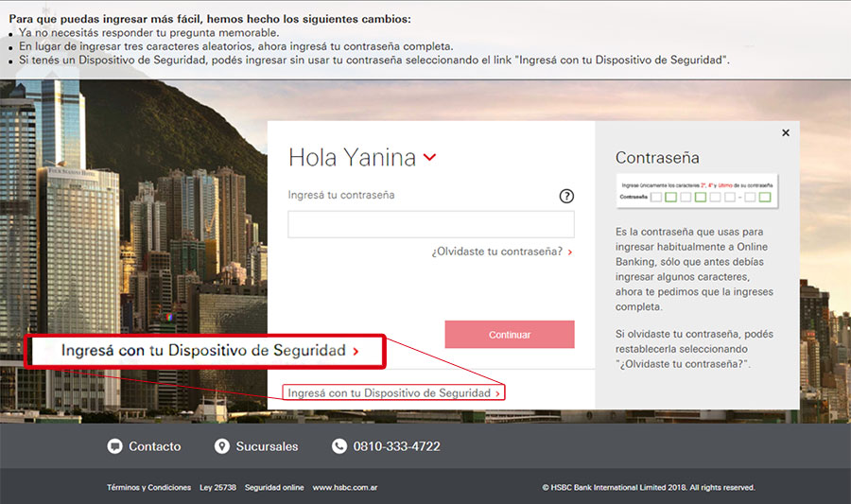Click the Continuar button
851x504 pixels.
click(510, 334)
